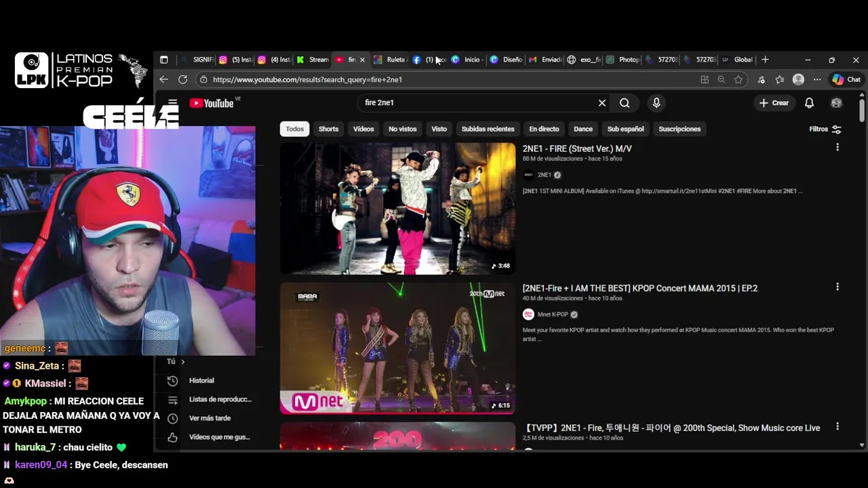
Task: Open tab actions menu icon
Action: click(163, 60)
